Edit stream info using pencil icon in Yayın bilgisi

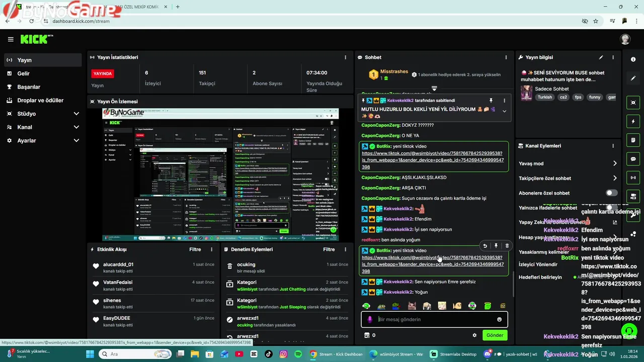[601, 57]
